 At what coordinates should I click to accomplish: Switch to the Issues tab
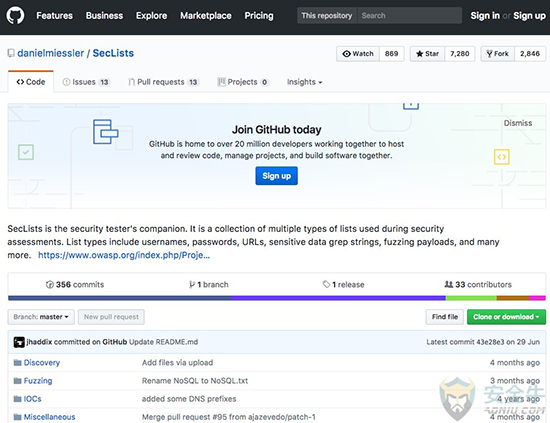click(x=86, y=82)
